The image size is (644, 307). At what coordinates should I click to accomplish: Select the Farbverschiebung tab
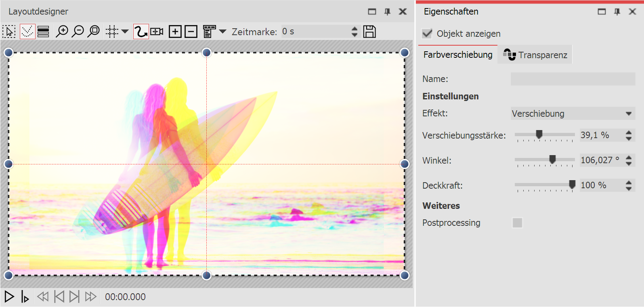pyautogui.click(x=458, y=55)
